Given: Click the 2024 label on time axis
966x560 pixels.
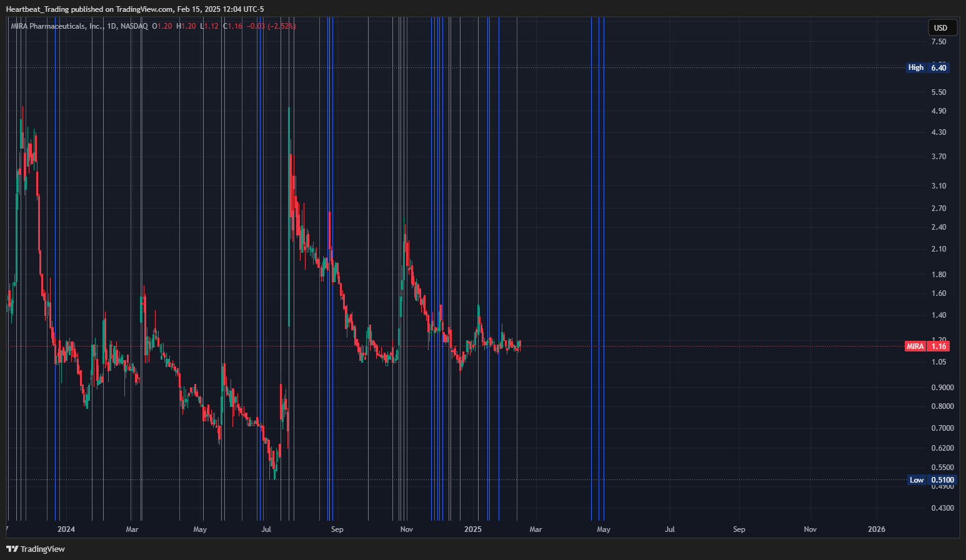Looking at the screenshot, I should click(66, 529).
